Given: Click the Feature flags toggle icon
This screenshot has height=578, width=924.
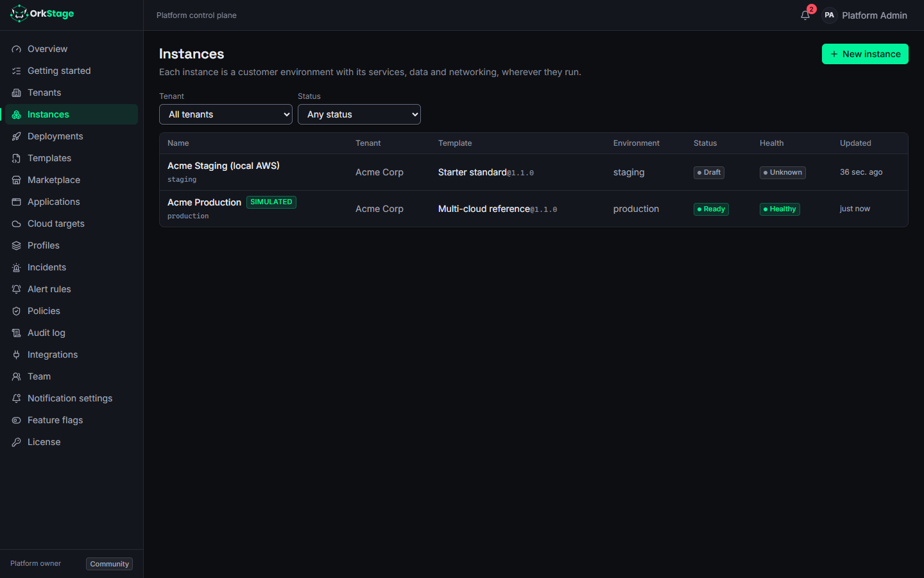Looking at the screenshot, I should pos(17,420).
